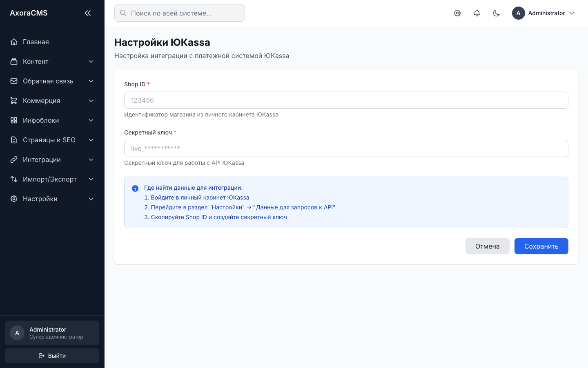This screenshot has height=368, width=588.
Task: Expand the Контент chevron
Action: click(x=91, y=61)
